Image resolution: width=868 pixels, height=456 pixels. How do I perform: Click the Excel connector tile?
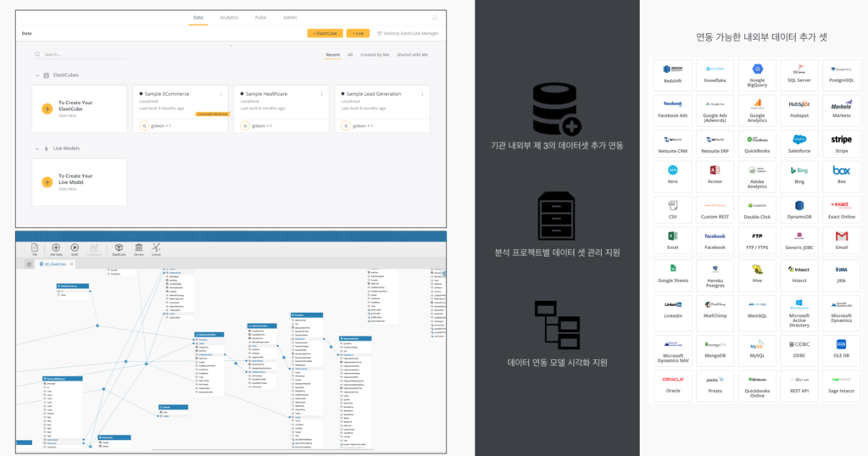pos(672,242)
